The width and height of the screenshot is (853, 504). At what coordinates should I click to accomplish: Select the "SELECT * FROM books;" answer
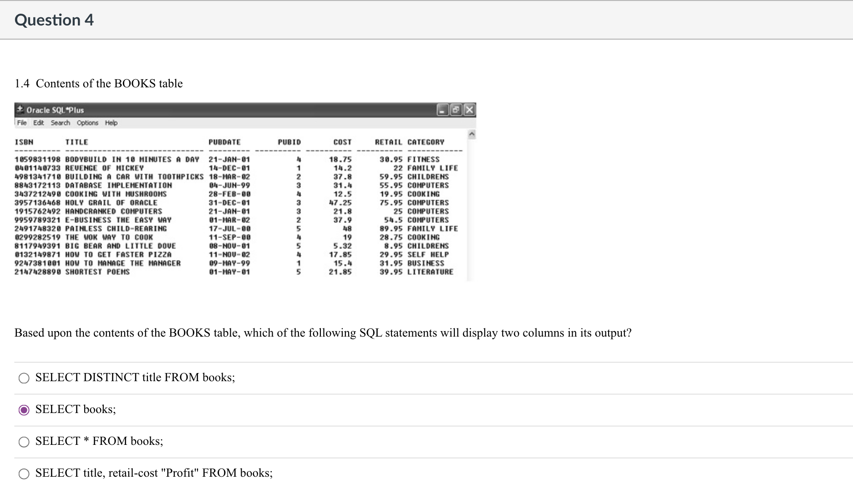pyautogui.click(x=24, y=442)
